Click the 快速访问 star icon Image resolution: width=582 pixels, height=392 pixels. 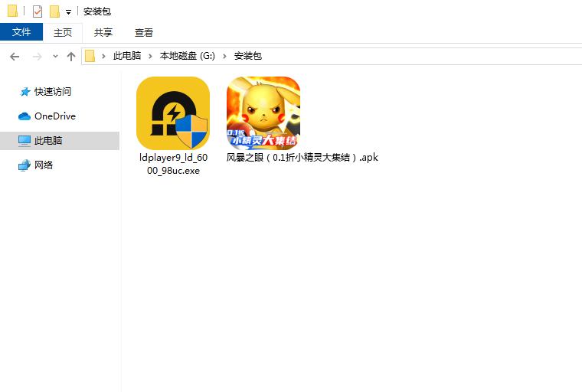25,92
